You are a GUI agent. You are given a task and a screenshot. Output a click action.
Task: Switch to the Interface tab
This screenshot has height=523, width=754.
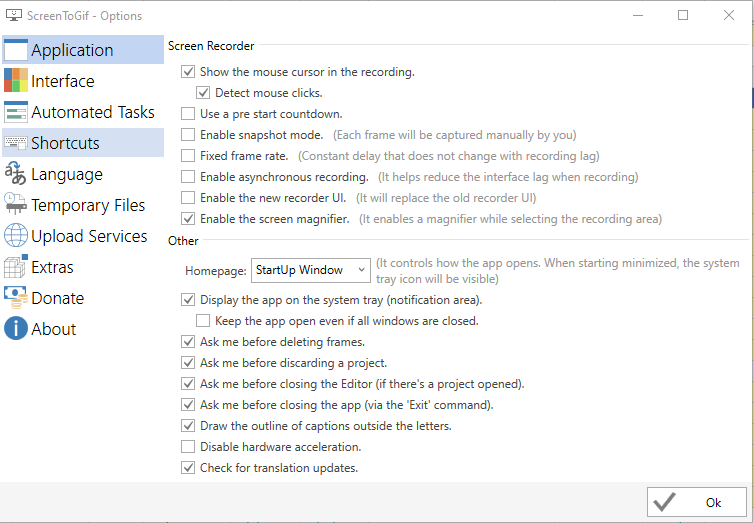pos(83,81)
